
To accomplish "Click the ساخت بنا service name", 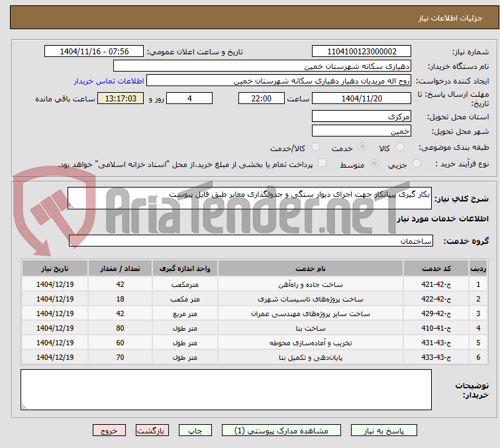I will (311, 328).
